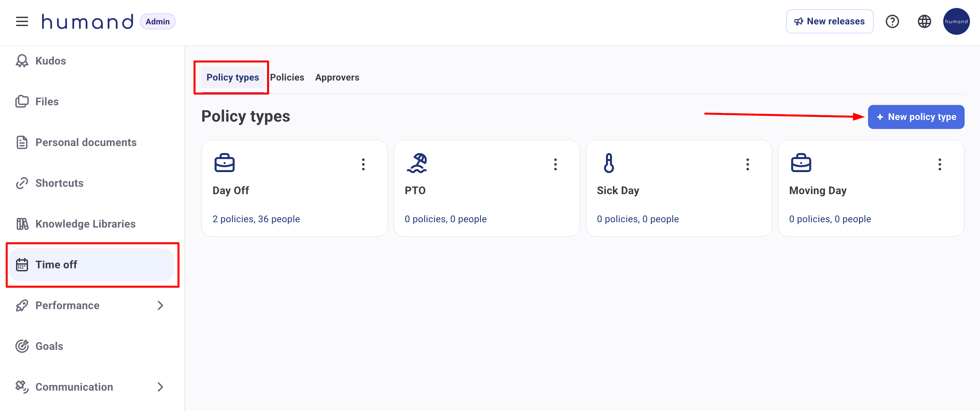Screen dimensions: 980x411
Task: Open Sick Day three-dot menu
Action: (747, 164)
